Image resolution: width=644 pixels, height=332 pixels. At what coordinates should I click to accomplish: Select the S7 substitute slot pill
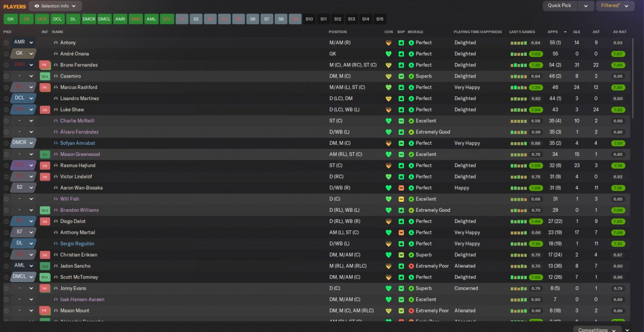[267, 19]
